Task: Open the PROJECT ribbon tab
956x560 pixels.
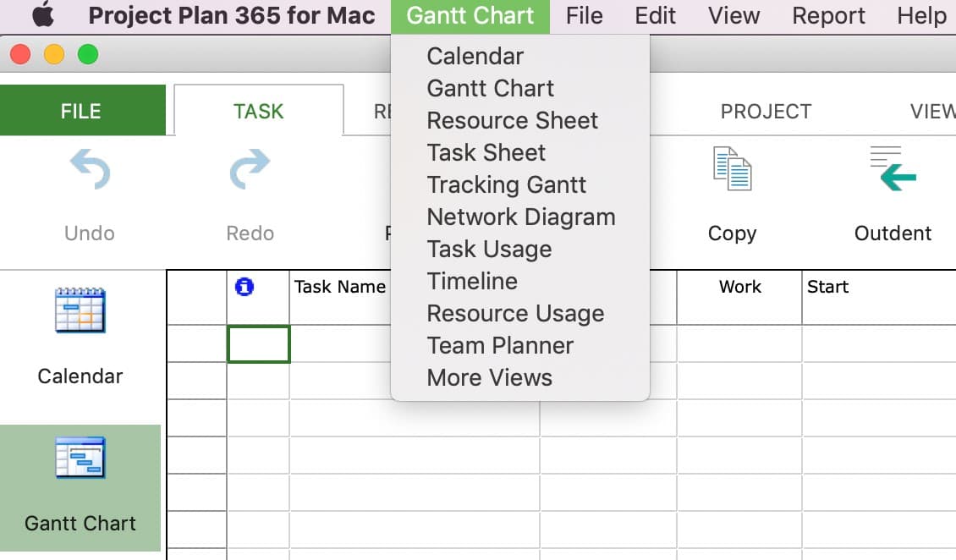Action: (x=766, y=111)
